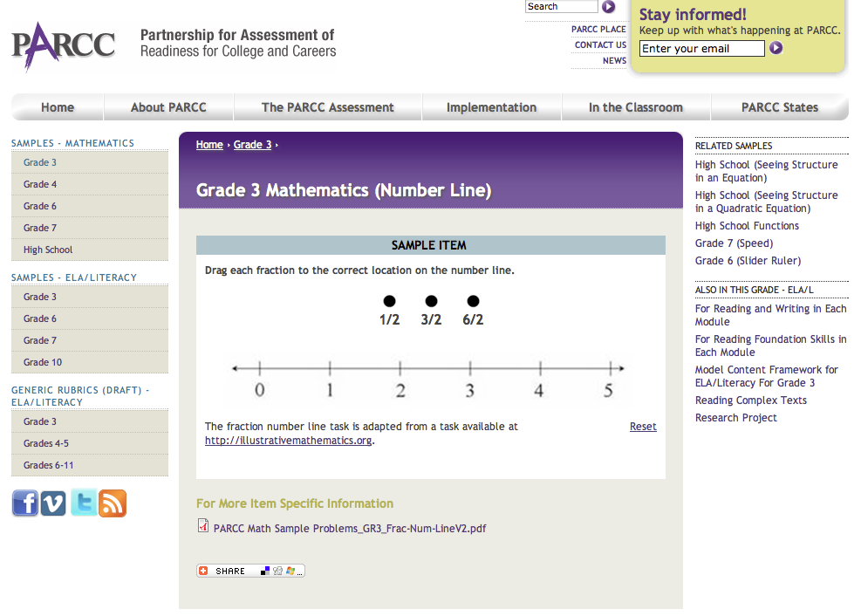Click the Grade 3 breadcrumb link
The height and width of the screenshot is (616, 861).
coord(253,144)
